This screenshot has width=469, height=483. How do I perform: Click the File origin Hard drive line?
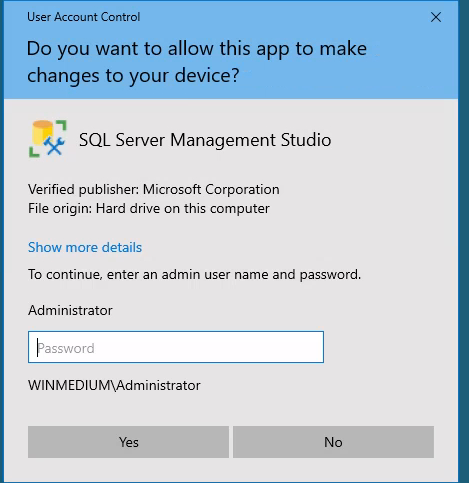click(149, 209)
